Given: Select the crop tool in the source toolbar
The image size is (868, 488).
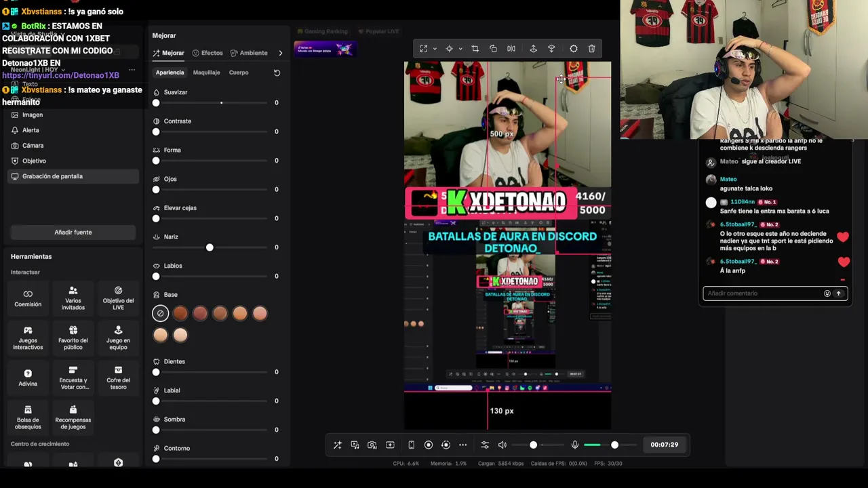Looking at the screenshot, I should tap(475, 49).
